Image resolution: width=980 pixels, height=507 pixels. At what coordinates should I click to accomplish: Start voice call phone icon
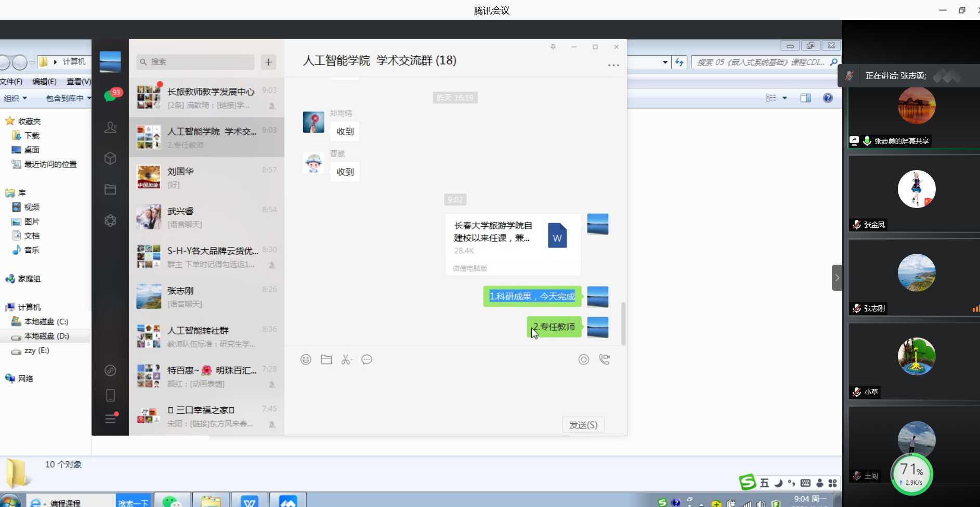point(604,359)
